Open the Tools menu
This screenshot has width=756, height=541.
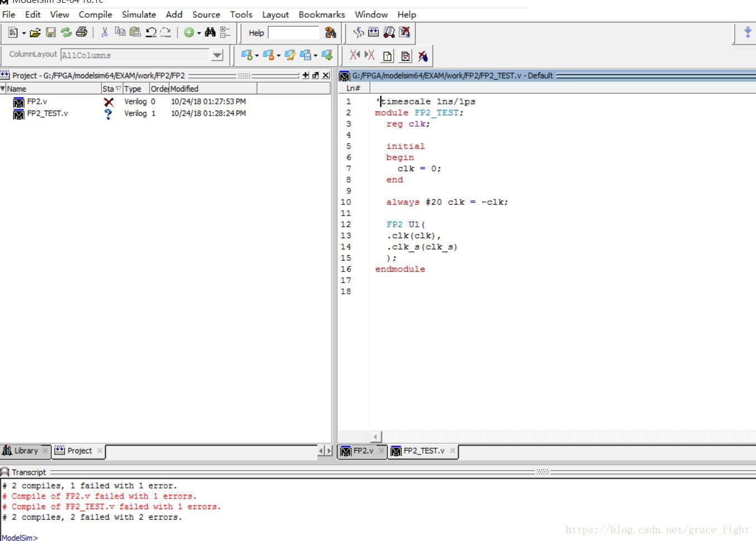pyautogui.click(x=241, y=15)
